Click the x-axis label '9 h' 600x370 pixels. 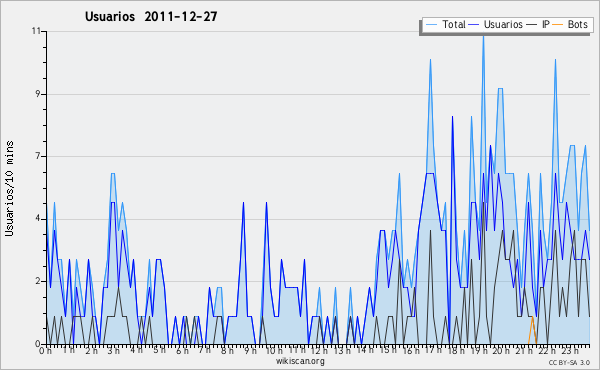pos(251,350)
